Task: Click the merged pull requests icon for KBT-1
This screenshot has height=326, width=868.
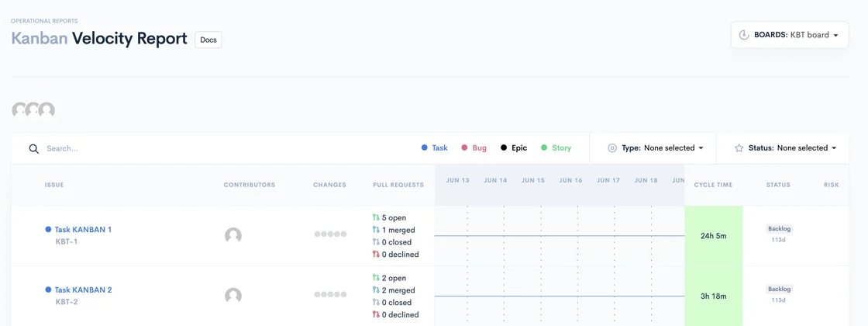Action: [377, 230]
